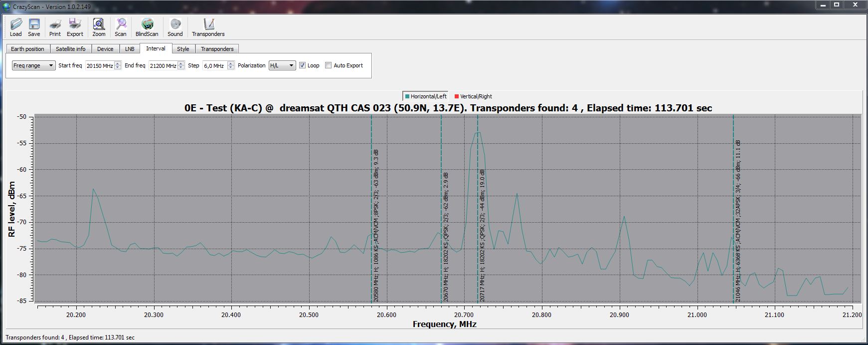The width and height of the screenshot is (868, 345).
Task: Click the 20580 MHz transponder marker
Action: 371,208
